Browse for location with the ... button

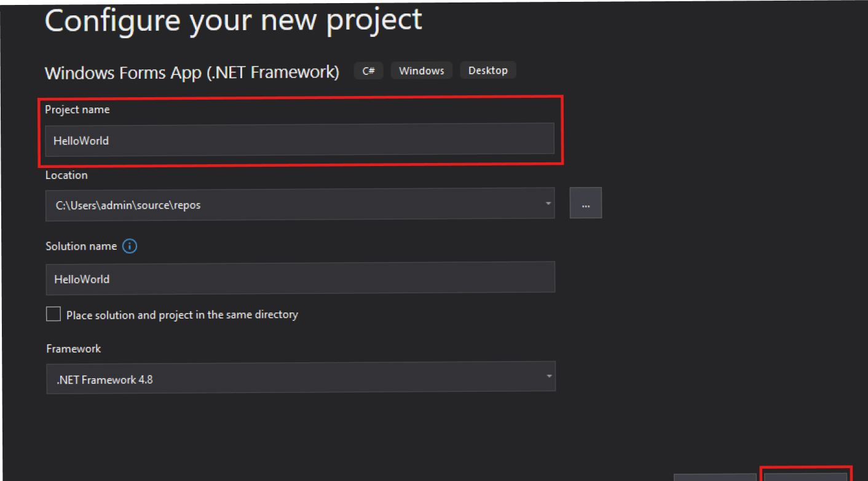585,203
